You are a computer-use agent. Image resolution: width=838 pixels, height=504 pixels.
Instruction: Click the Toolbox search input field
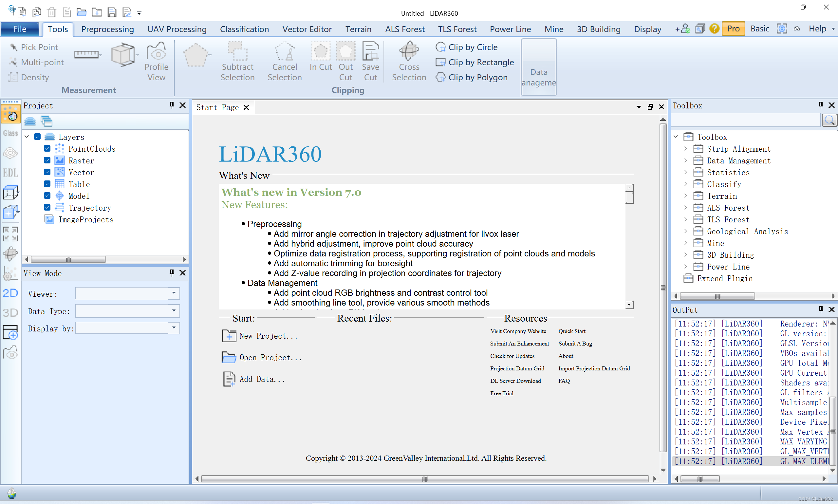click(x=746, y=120)
